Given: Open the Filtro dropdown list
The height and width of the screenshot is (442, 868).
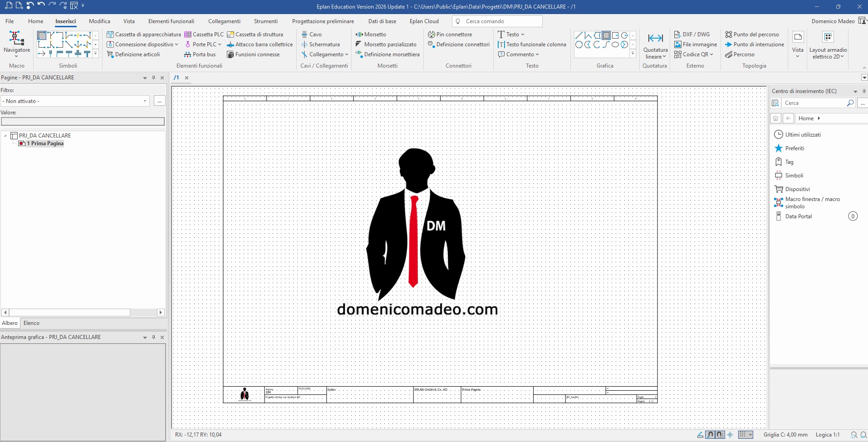Looking at the screenshot, I should 145,101.
